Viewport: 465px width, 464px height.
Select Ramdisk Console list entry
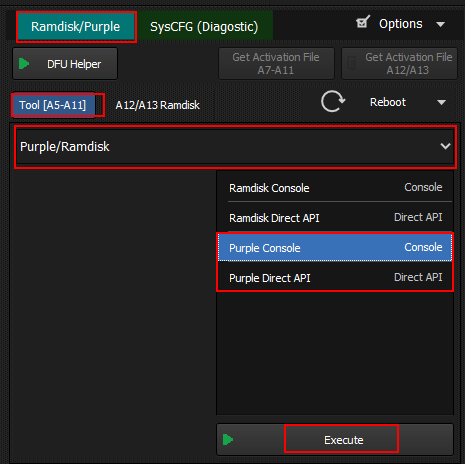point(335,188)
